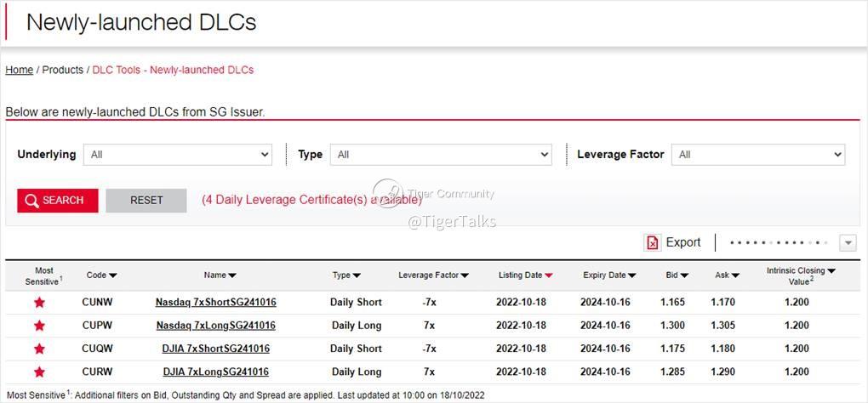868x403 pixels.
Task: Click ask value 1.305
Action: pyautogui.click(x=723, y=326)
